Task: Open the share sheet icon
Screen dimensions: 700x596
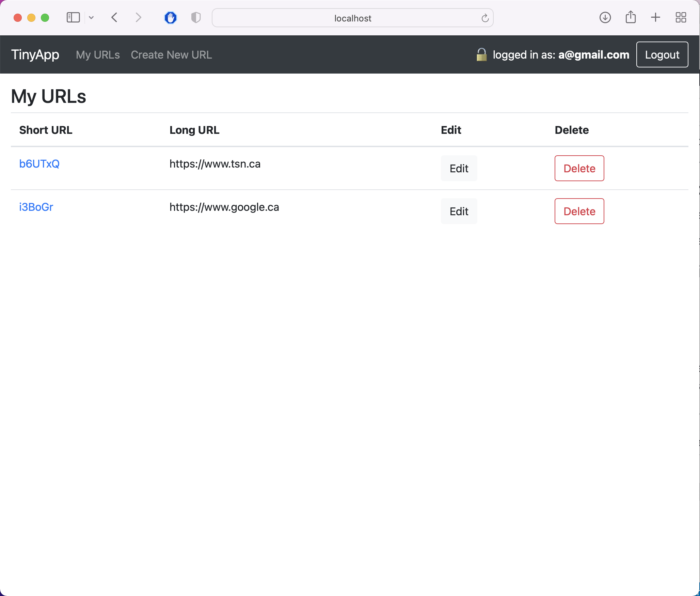Action: [x=631, y=17]
